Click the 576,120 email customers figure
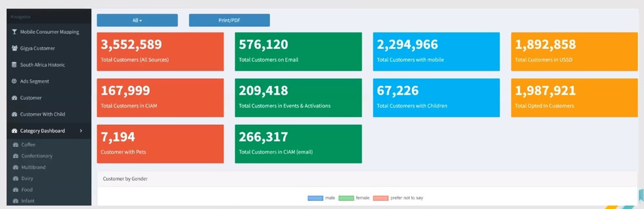The image size is (644, 209). coord(263,44)
